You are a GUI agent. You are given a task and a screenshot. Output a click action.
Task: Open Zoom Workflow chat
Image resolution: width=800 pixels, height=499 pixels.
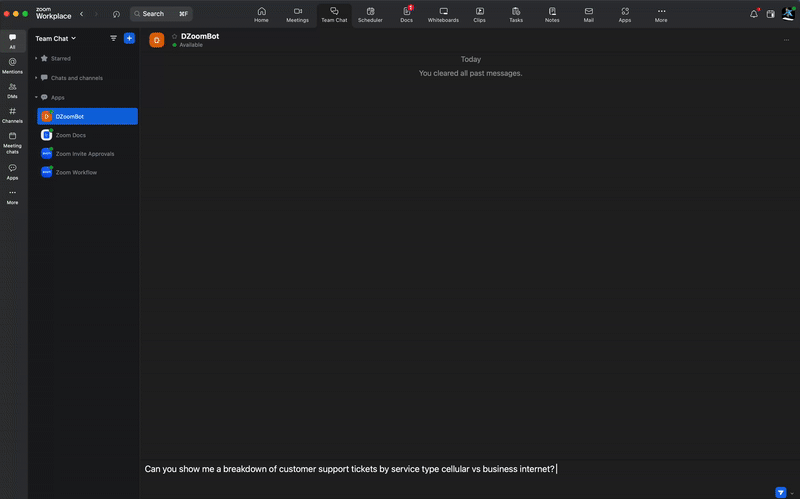[x=87, y=172]
